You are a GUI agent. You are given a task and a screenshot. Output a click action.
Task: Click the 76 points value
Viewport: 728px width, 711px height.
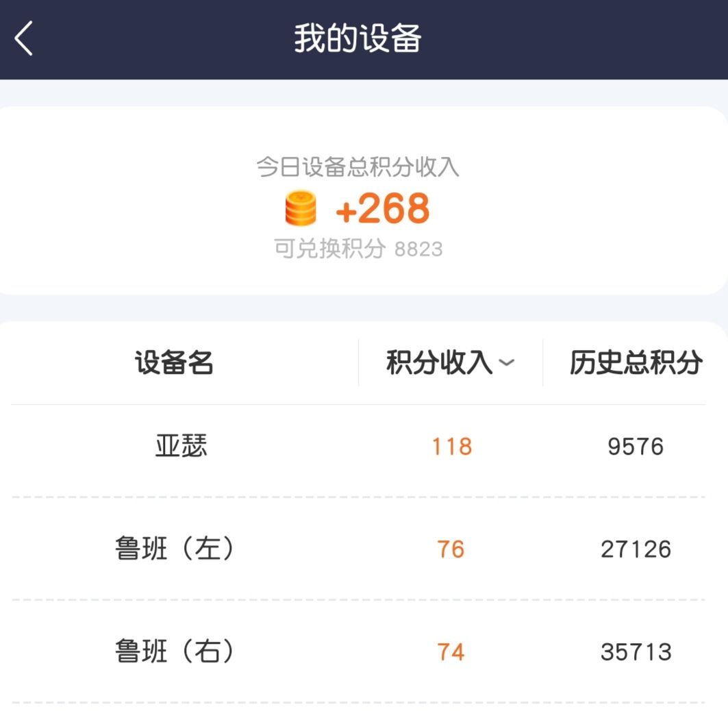point(451,549)
